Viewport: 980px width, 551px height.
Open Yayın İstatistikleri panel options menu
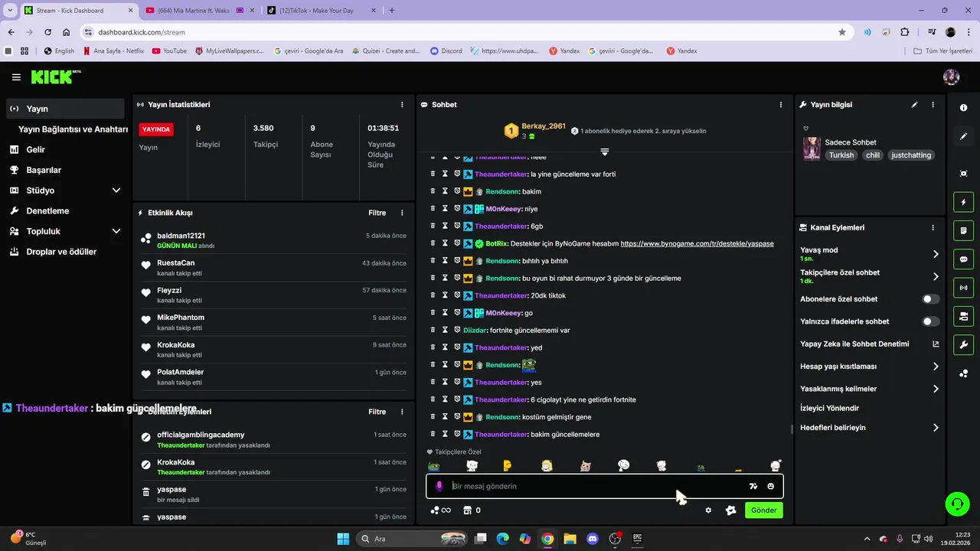pyautogui.click(x=402, y=105)
